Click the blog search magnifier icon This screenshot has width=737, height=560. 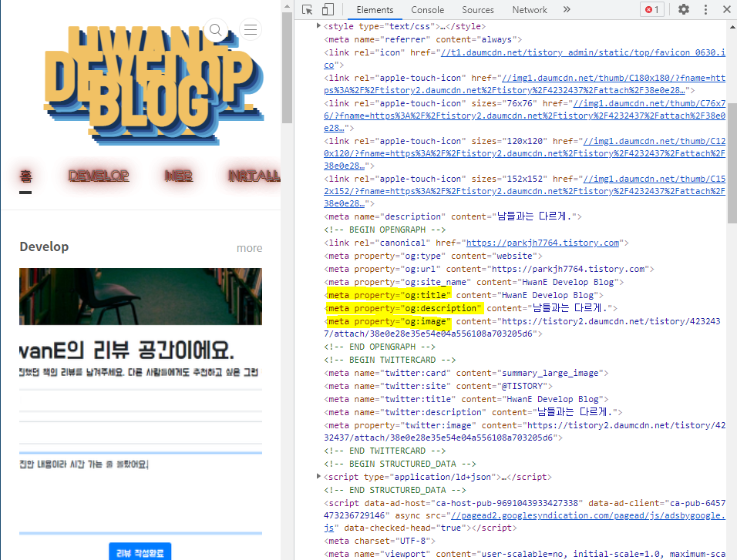pyautogui.click(x=216, y=29)
